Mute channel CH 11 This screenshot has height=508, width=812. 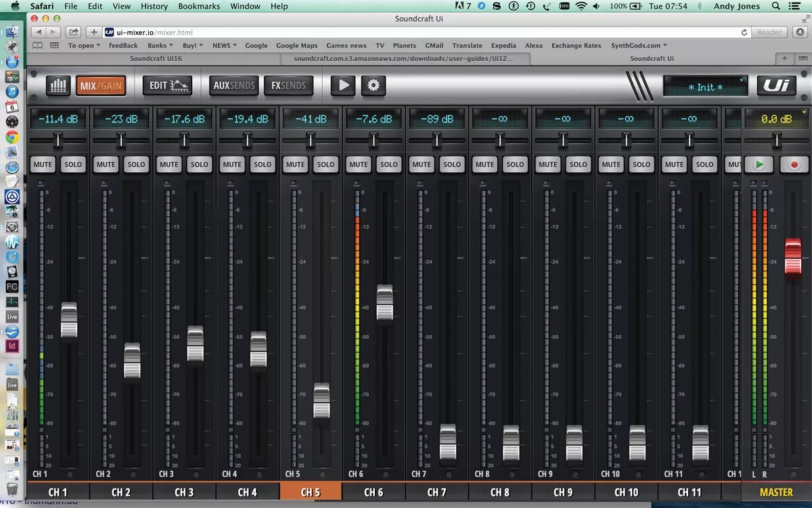pos(674,165)
